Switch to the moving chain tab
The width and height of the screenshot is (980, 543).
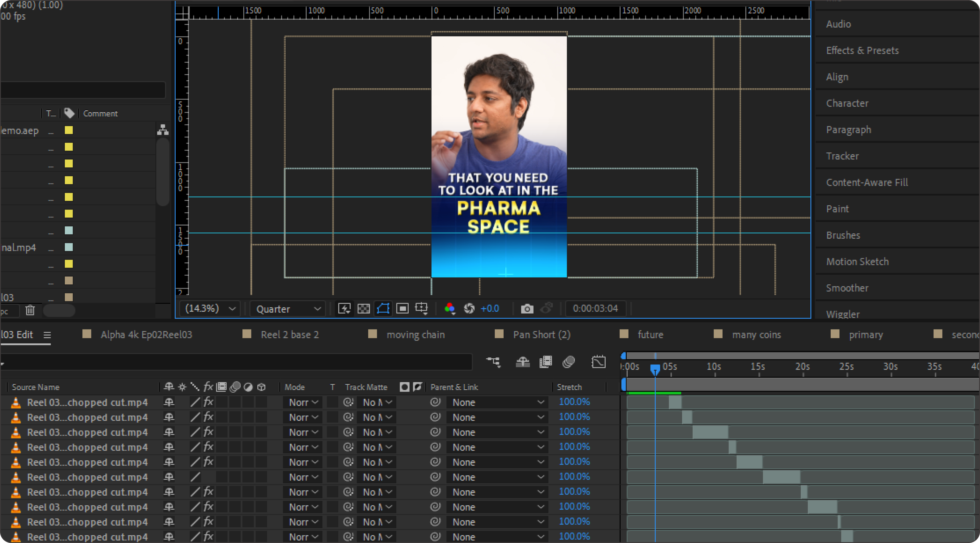click(415, 335)
